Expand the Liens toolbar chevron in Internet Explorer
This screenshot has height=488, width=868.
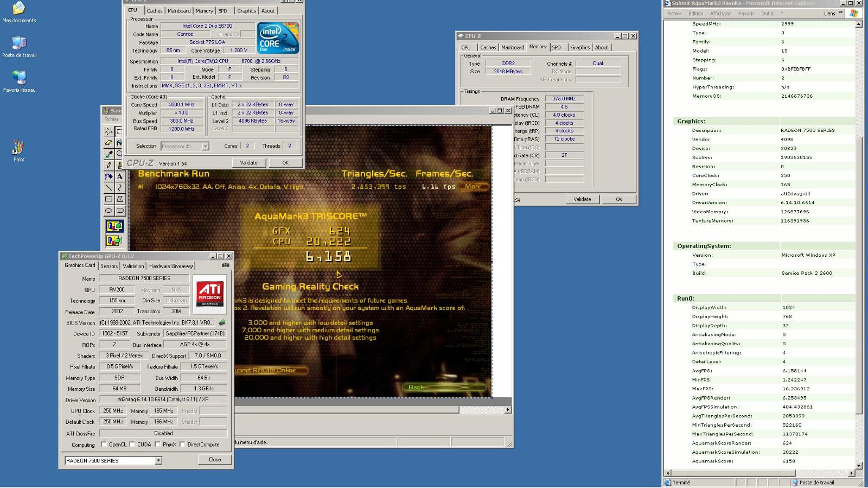click(841, 13)
